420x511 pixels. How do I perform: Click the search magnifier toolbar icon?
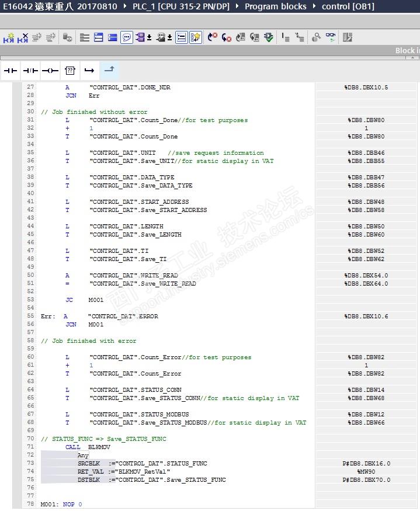click(316, 37)
